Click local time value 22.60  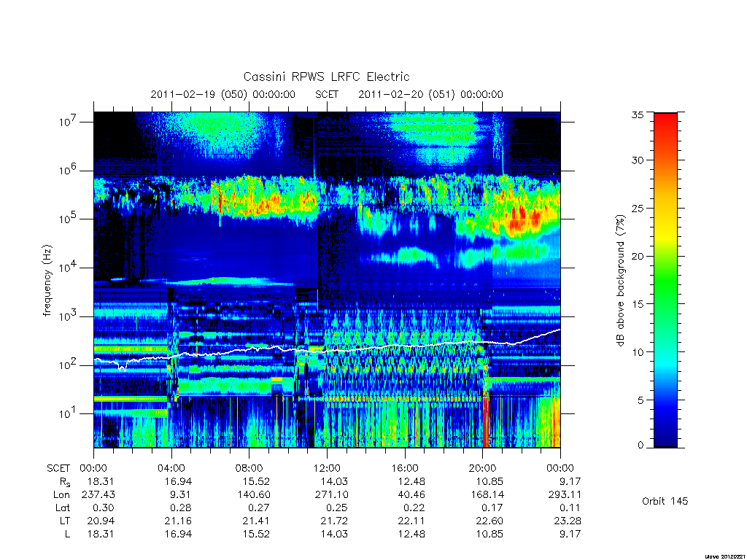[x=489, y=521]
